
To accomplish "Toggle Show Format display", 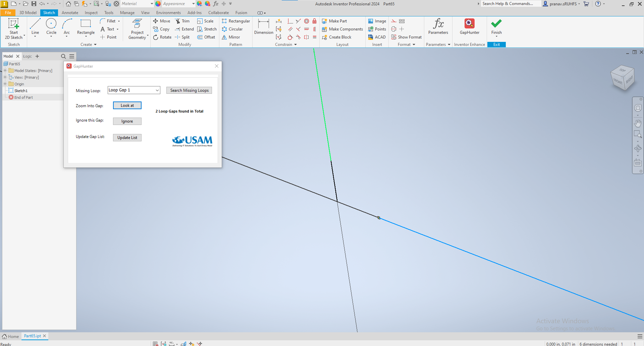I will (x=407, y=37).
